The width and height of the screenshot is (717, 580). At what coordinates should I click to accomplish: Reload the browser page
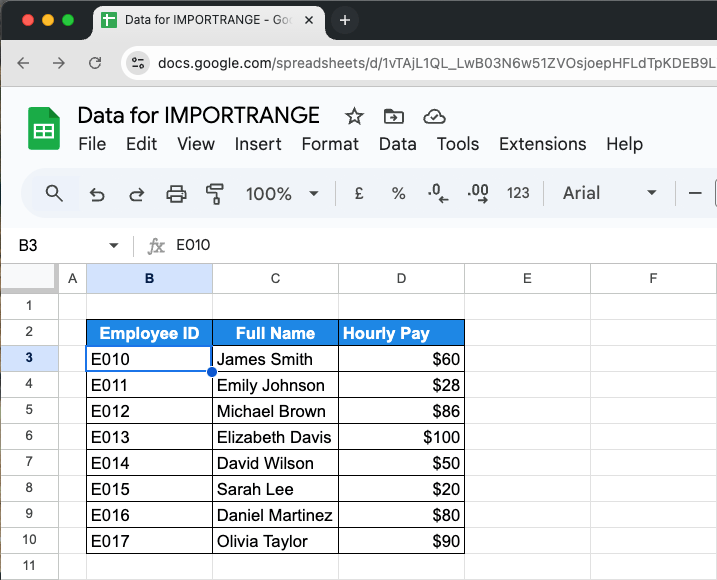(95, 63)
